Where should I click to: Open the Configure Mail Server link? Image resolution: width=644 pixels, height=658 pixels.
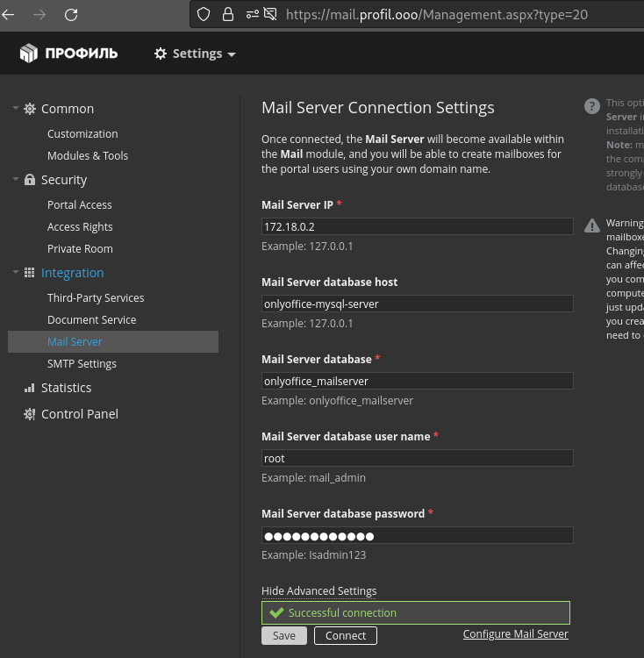coord(515,634)
